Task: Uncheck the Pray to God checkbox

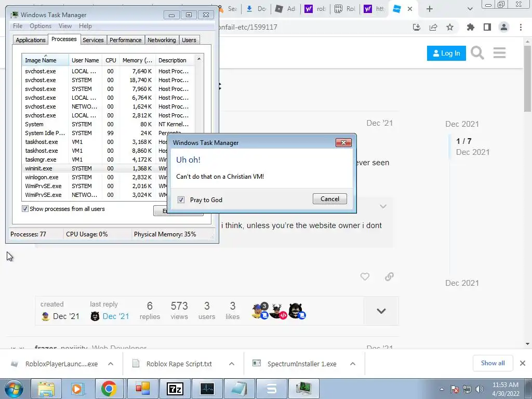Action: coord(181,200)
